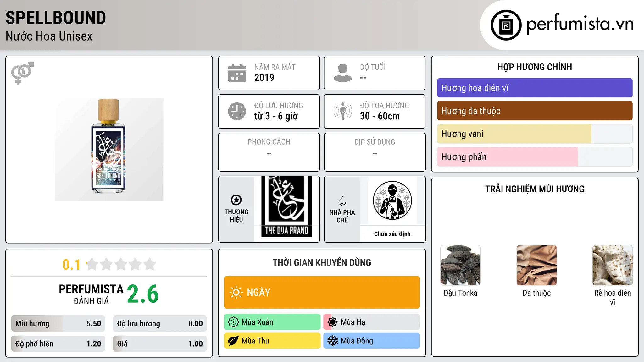Click the Phong cách box

269,152
